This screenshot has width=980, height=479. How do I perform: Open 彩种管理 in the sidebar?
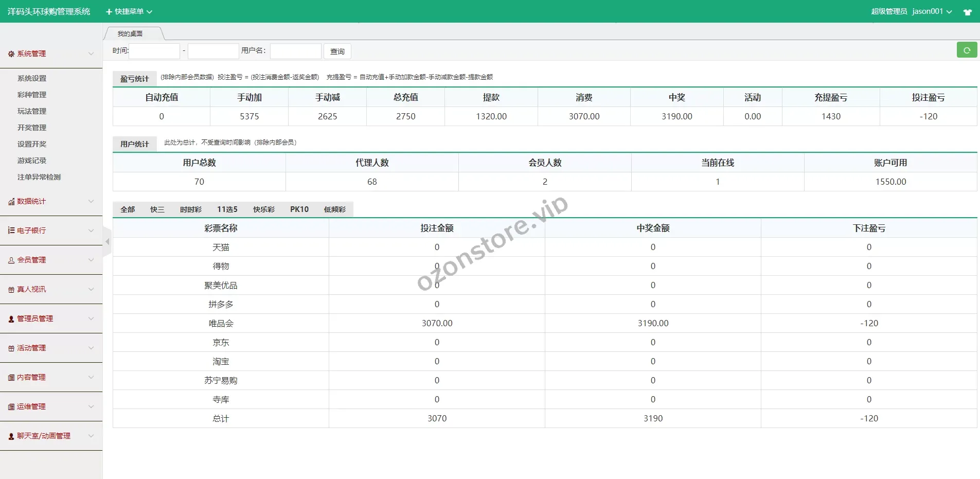32,95
